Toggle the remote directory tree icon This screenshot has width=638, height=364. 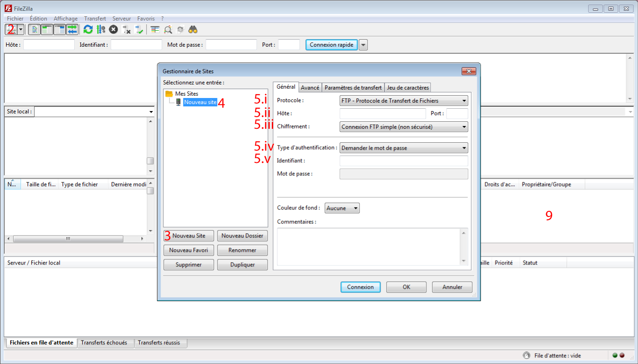(60, 29)
